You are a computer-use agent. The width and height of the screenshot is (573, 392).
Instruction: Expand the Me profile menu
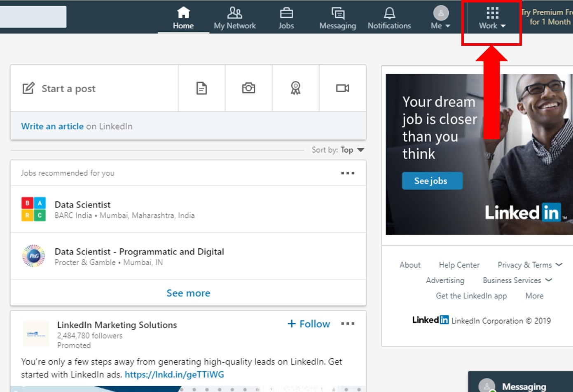tap(441, 18)
